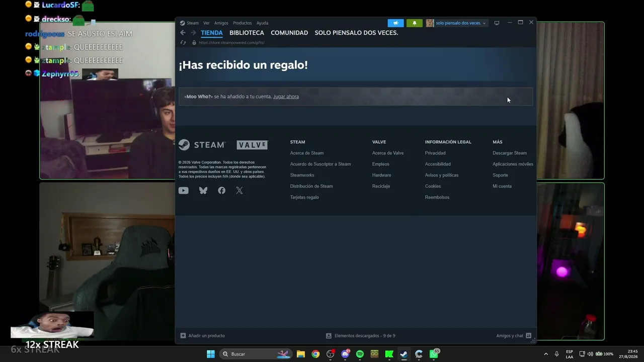Show hidden system tray icons
This screenshot has height=362, width=644.
coord(546,354)
